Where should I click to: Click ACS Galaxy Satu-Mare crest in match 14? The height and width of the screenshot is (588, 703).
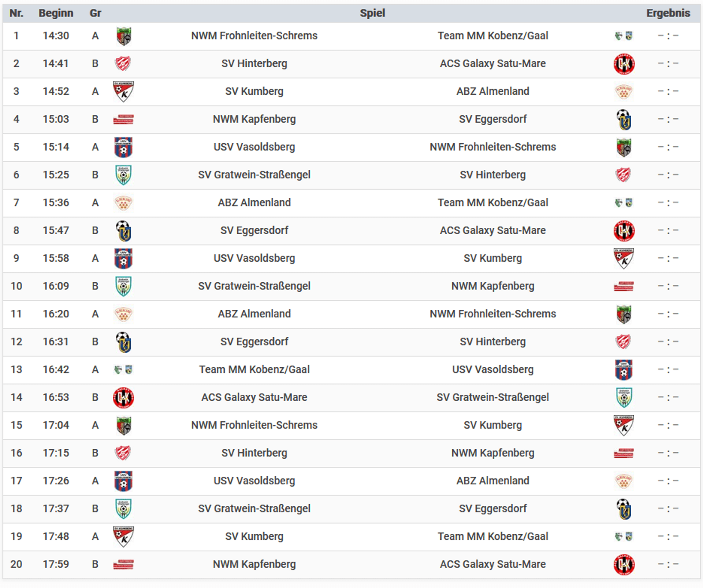point(123,398)
